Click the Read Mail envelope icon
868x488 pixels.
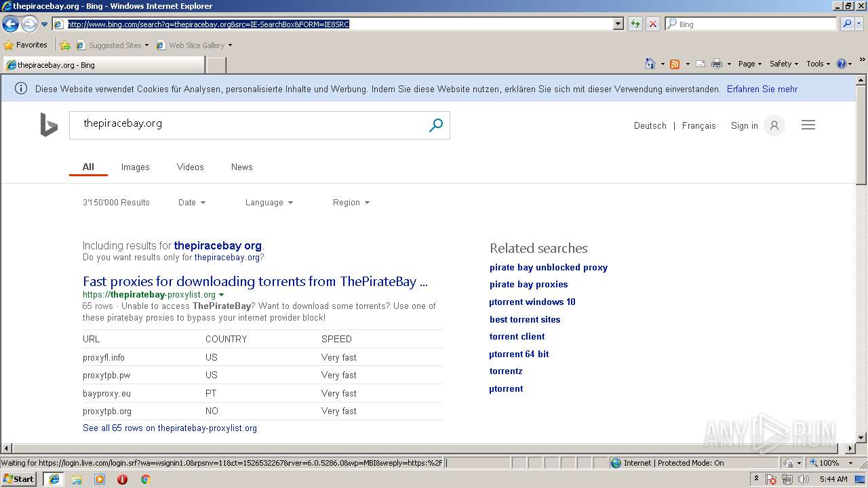[700, 64]
